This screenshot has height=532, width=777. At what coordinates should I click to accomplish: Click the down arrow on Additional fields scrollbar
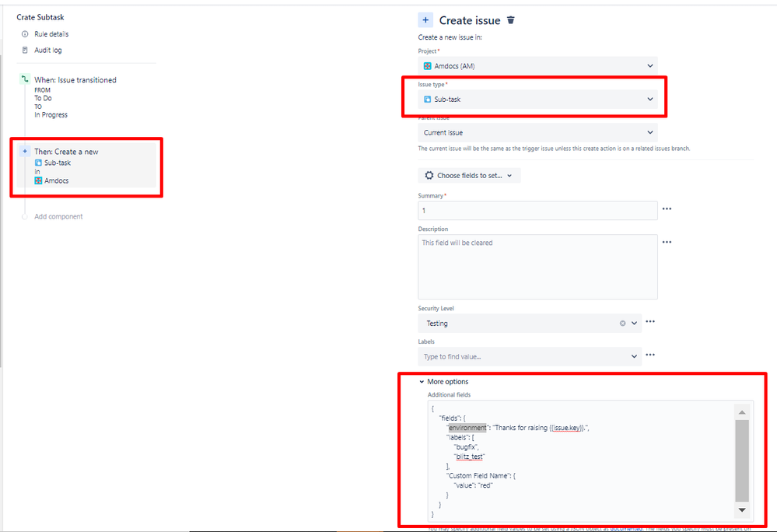[x=740, y=511]
